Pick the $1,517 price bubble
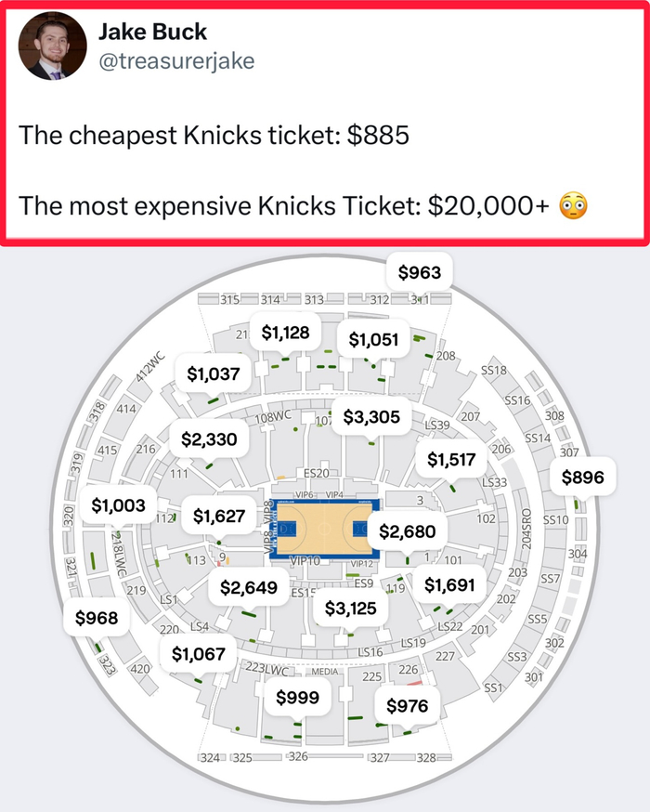Screen dimensions: 650x812 pos(451,459)
